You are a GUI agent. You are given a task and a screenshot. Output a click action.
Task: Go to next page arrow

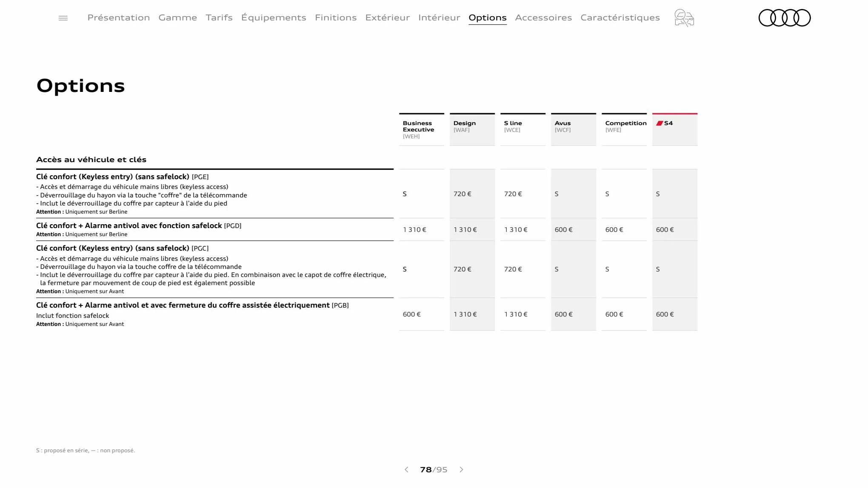pos(461,470)
